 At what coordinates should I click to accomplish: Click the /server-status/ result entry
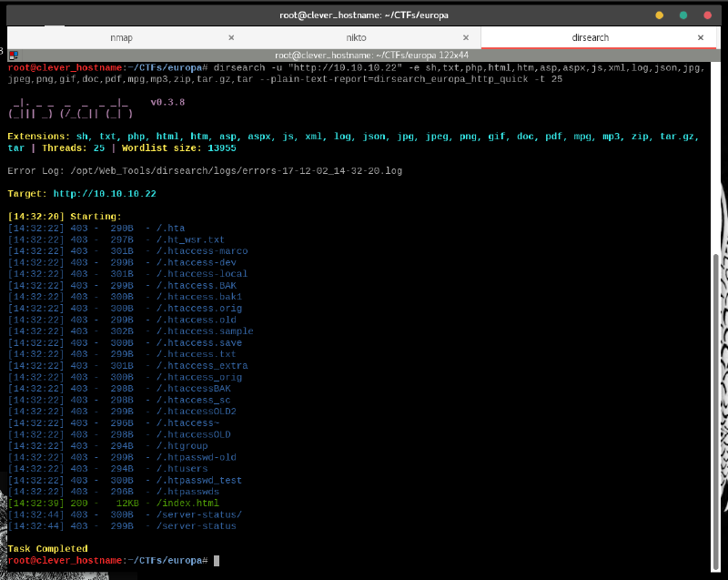tap(198, 514)
